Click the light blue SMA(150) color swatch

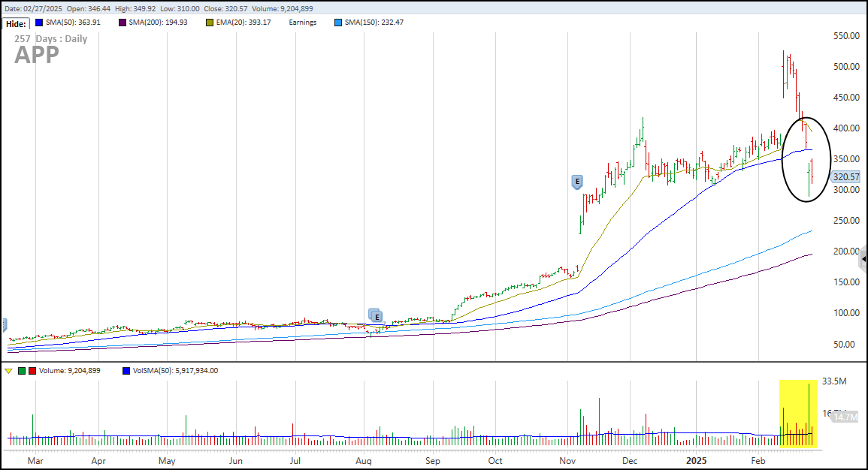coord(338,23)
